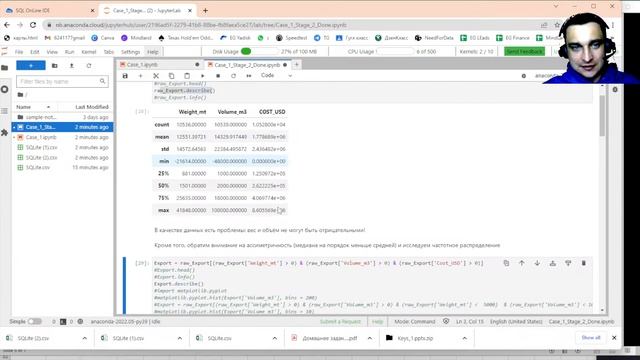Image resolution: width=640 pixels, height=360 pixels.
Task: Open the property inspector gear on right sidebar
Action: click(x=615, y=89)
